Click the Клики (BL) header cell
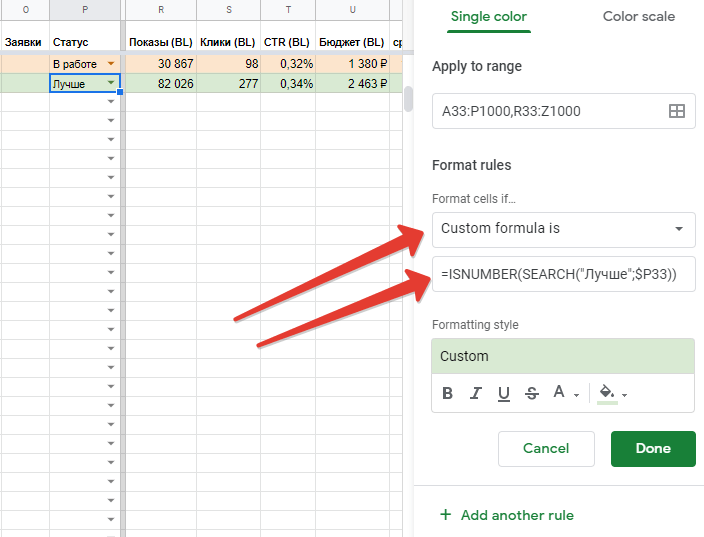Screen dimensions: 704x537 (229, 38)
